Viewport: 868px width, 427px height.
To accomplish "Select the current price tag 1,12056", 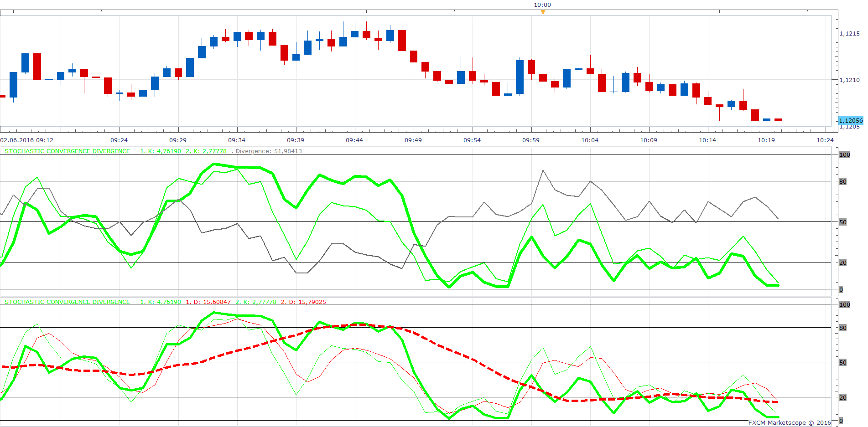I will click(x=851, y=121).
